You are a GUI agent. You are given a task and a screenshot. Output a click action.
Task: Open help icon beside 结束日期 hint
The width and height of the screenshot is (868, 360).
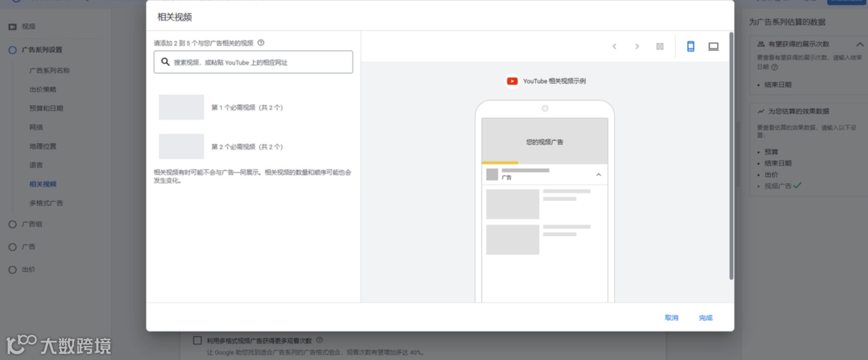775,67
